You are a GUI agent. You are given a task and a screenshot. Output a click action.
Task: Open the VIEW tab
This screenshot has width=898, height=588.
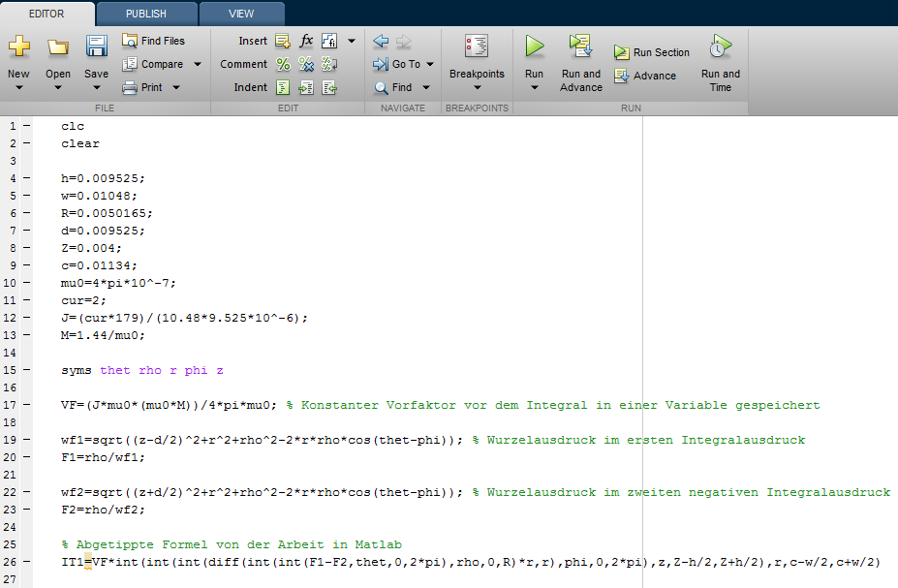click(241, 14)
